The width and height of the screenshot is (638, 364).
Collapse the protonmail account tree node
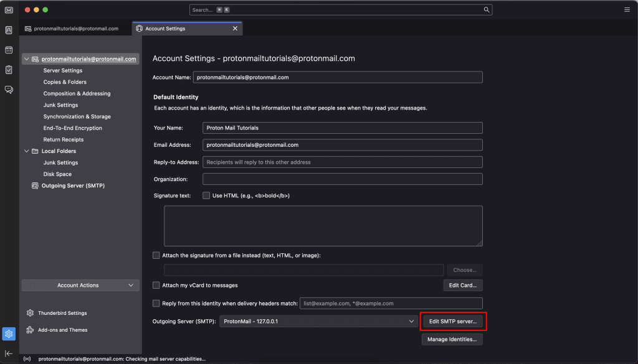26,59
